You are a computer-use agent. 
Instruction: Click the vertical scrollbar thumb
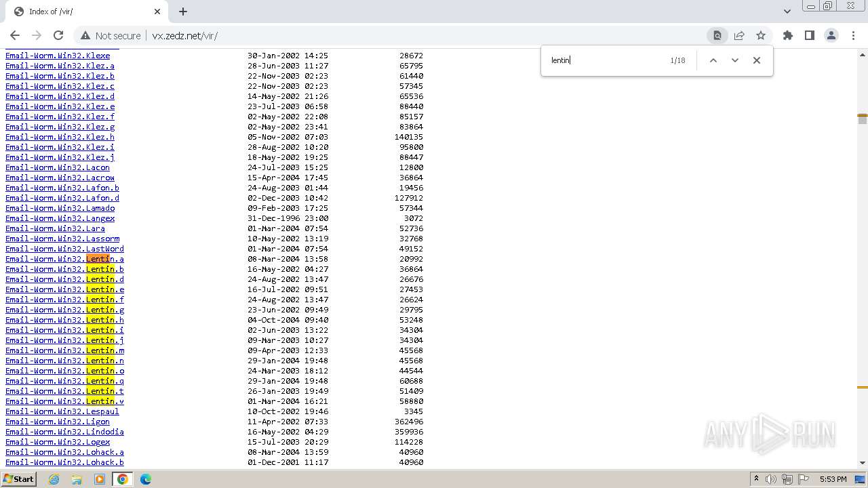pos(863,119)
